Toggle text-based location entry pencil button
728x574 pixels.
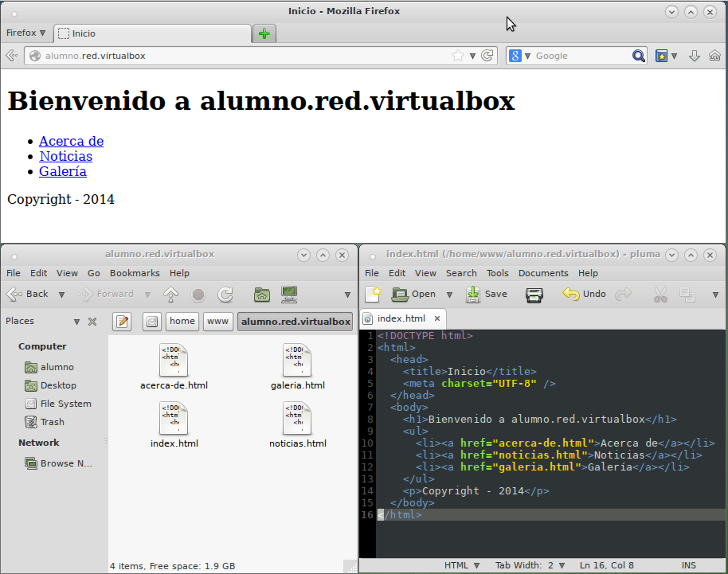(x=122, y=322)
